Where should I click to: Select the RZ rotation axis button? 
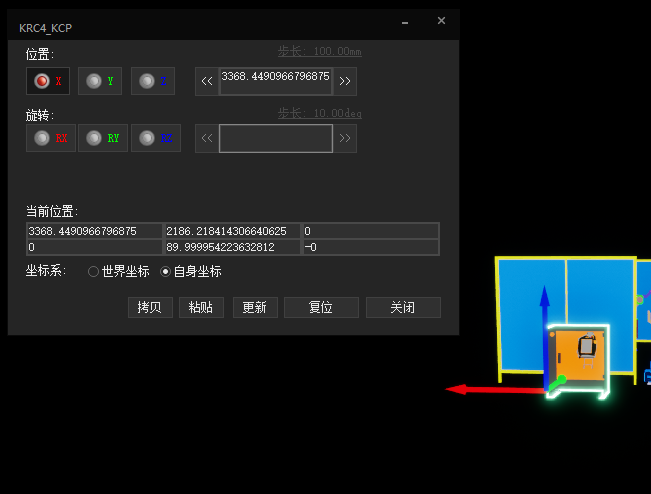(x=155, y=138)
